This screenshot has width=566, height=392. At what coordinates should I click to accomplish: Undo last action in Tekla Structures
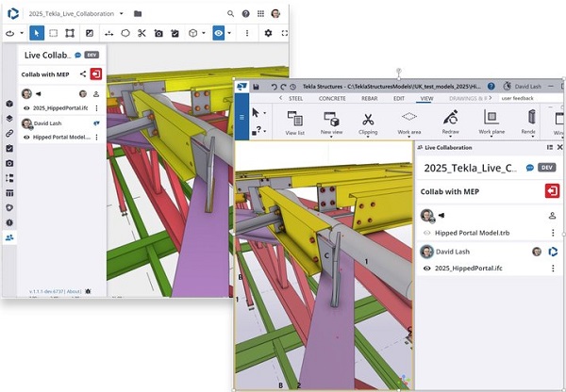(274, 87)
